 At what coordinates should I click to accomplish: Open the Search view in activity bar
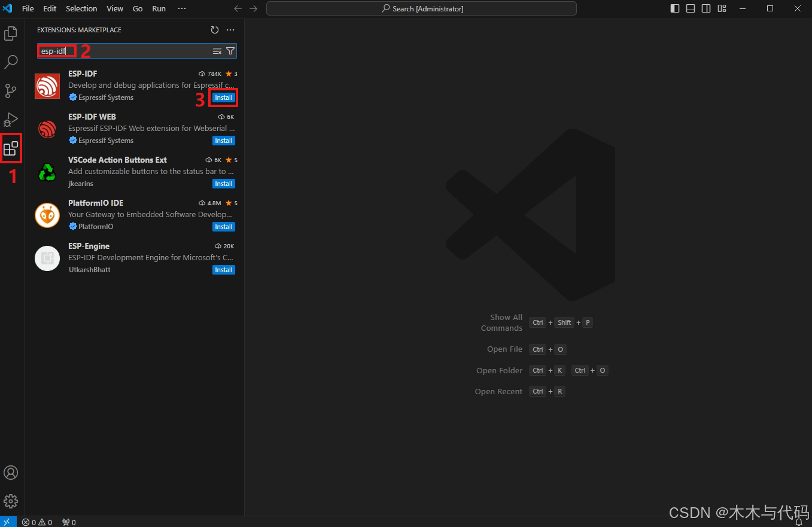[x=11, y=62]
